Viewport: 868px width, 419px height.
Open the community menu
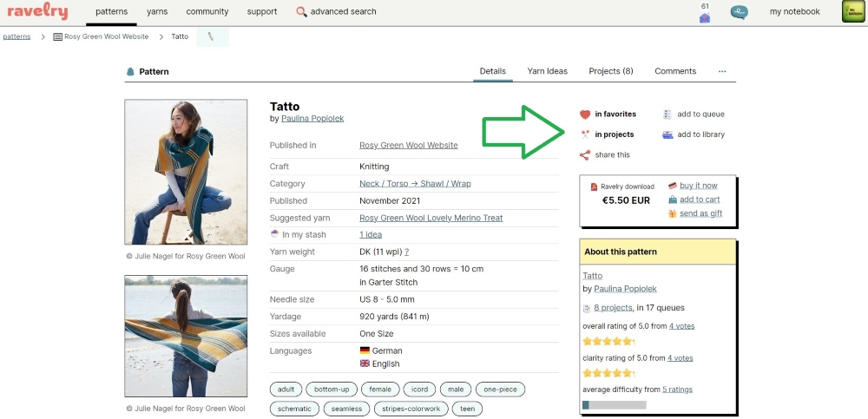(x=207, y=11)
